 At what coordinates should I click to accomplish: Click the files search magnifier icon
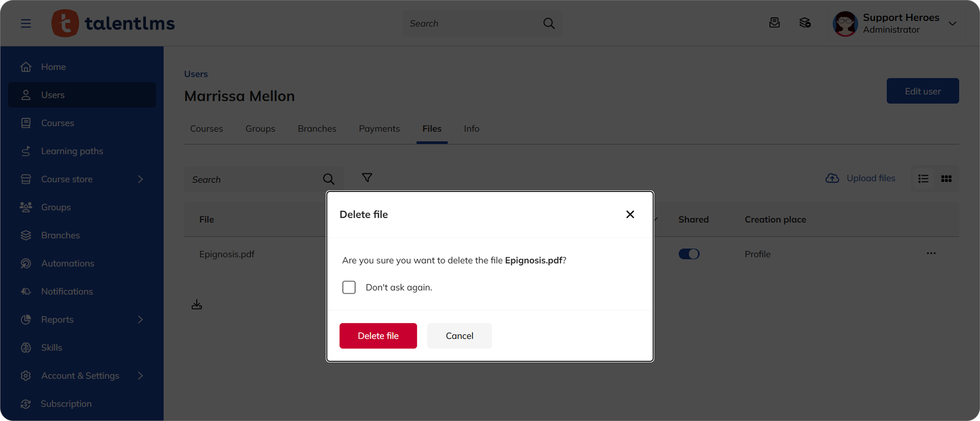pyautogui.click(x=328, y=179)
